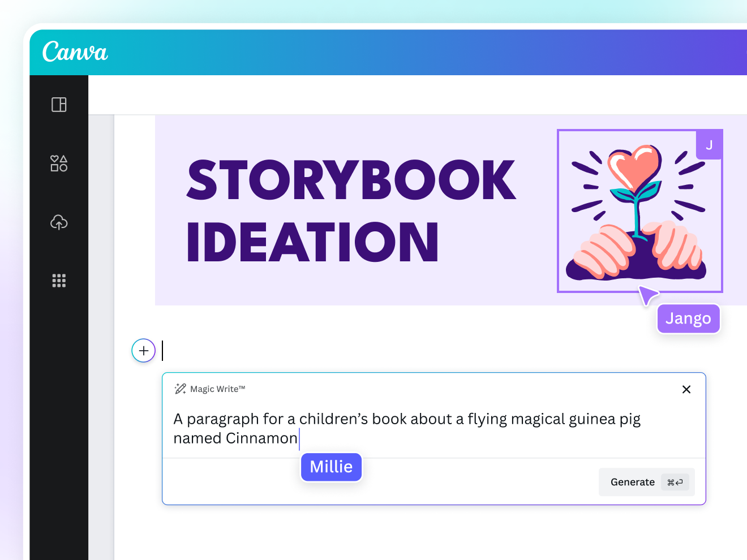This screenshot has width=747, height=560.
Task: Select the IDEATION heading word
Action: [x=312, y=242]
